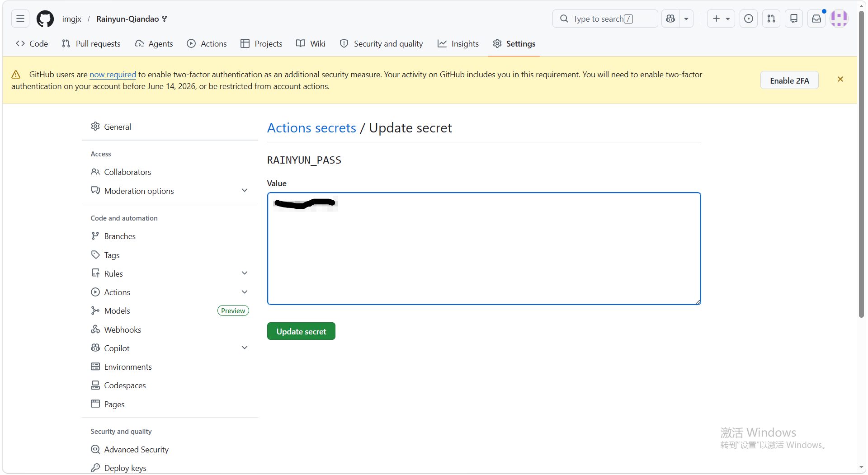This screenshot has width=868, height=475.
Task: Click the Branches git-branch icon
Action: (x=95, y=236)
